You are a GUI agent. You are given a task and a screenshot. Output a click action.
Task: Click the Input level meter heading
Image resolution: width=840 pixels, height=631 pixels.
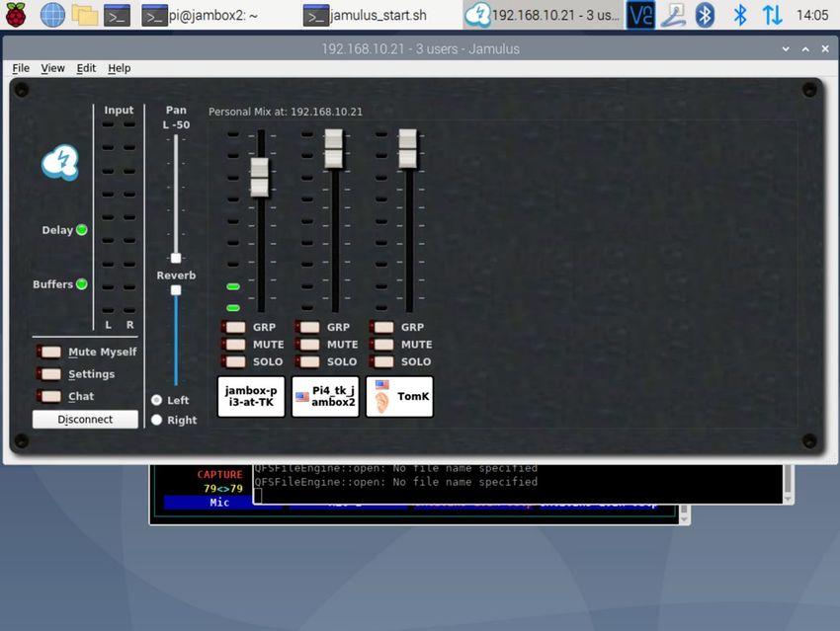pyautogui.click(x=119, y=110)
